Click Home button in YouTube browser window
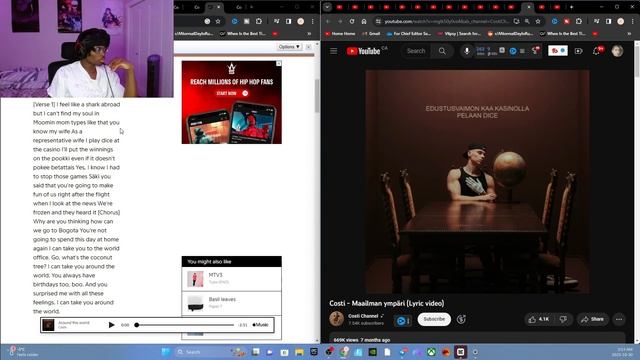The image size is (640, 360). click(x=364, y=21)
